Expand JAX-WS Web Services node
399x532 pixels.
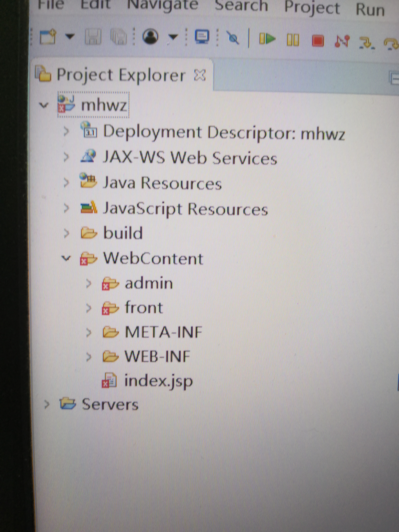pos(66,157)
